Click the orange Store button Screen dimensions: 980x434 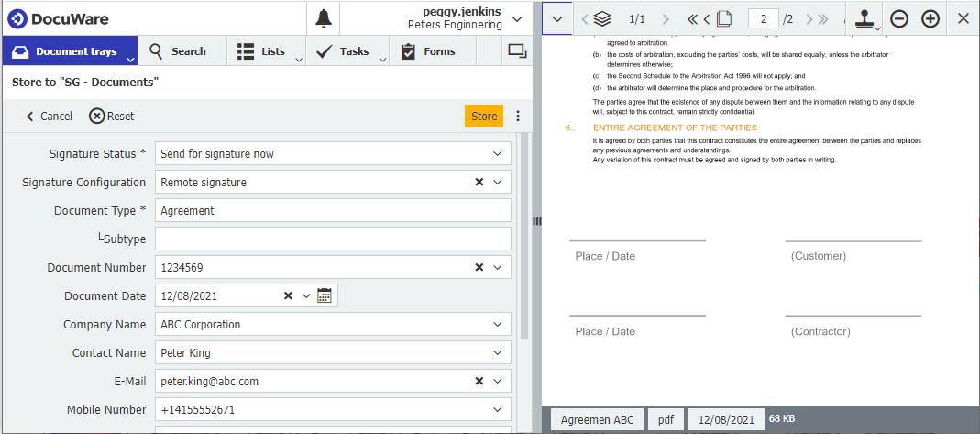(x=484, y=116)
